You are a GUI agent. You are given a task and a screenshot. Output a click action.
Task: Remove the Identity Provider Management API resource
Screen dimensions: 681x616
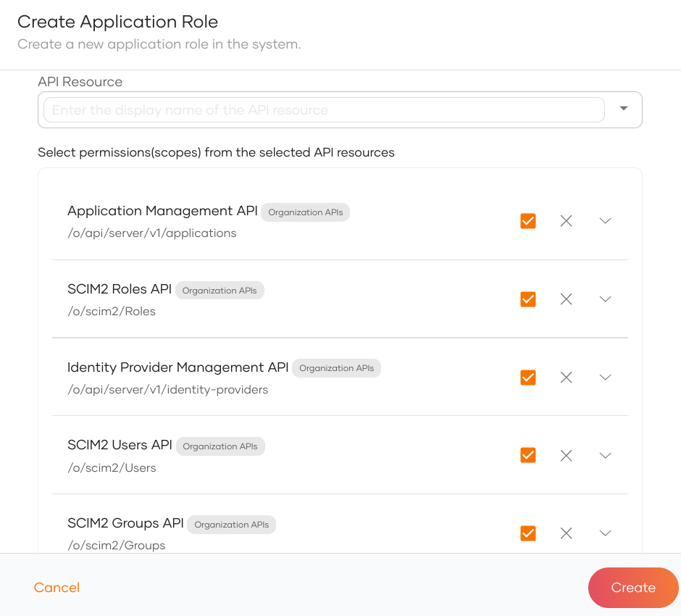pyautogui.click(x=566, y=377)
